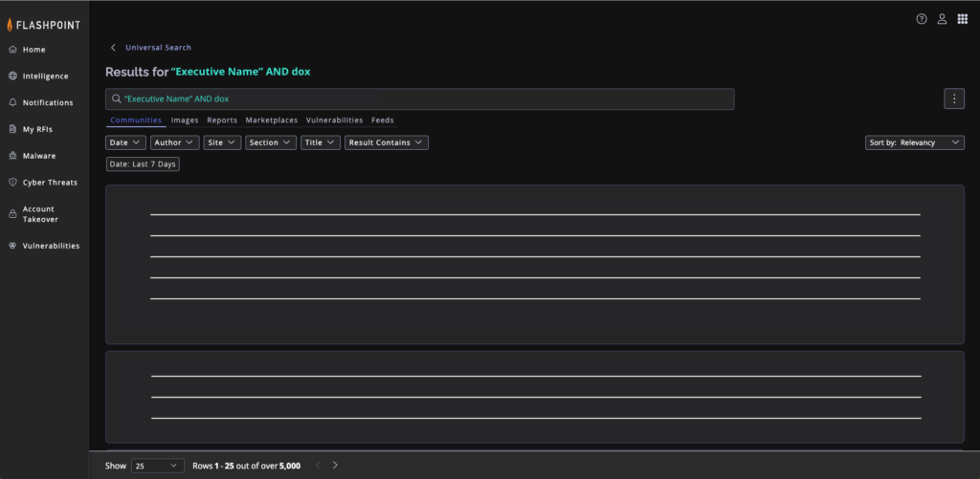Viewport: 980px width, 479px height.
Task: Switch to the Images tab
Action: (185, 120)
